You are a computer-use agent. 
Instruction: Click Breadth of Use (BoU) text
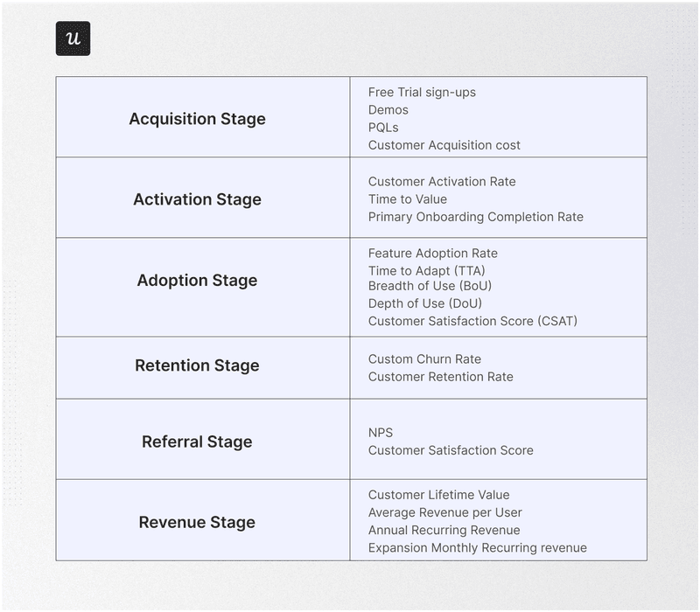(425, 286)
